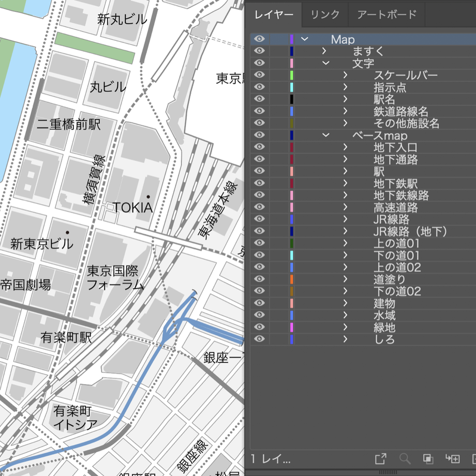476x476 pixels.
Task: Hide the ベースmap layer group
Action: (259, 135)
